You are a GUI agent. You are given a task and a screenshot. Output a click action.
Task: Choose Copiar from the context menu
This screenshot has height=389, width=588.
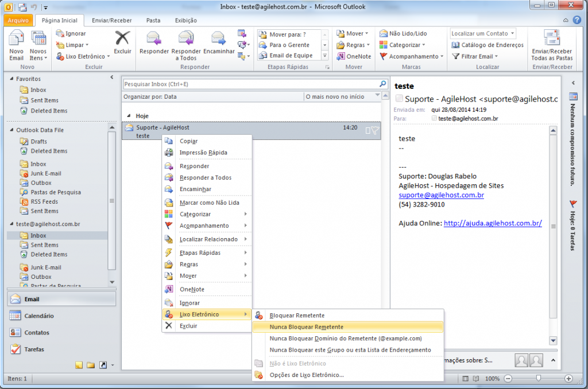coord(207,141)
